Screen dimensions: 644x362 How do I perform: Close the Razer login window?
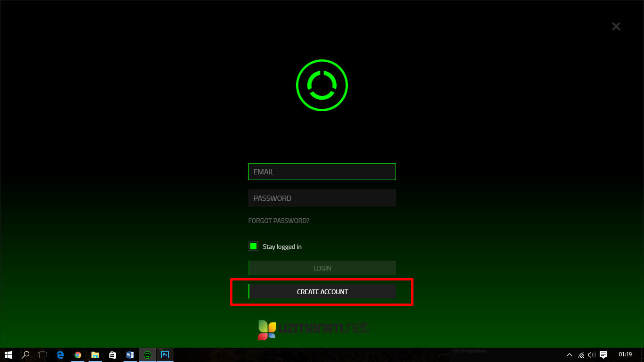pyautogui.click(x=616, y=26)
